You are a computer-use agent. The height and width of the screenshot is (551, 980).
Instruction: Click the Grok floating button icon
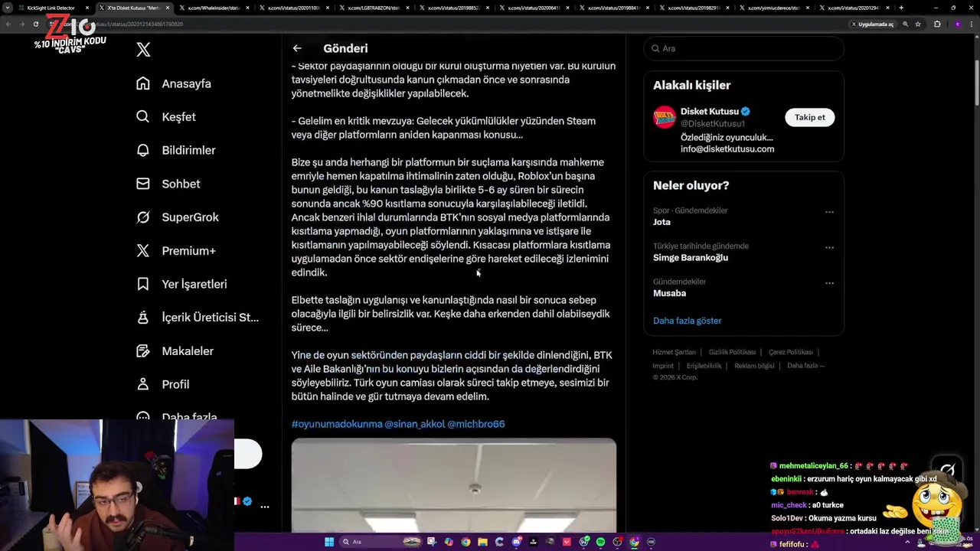pyautogui.click(x=948, y=469)
